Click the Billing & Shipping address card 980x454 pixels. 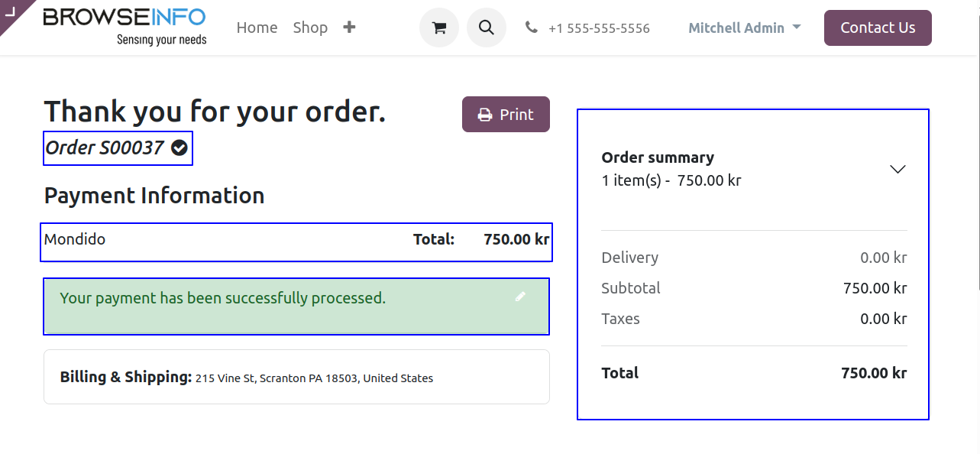[x=296, y=377]
